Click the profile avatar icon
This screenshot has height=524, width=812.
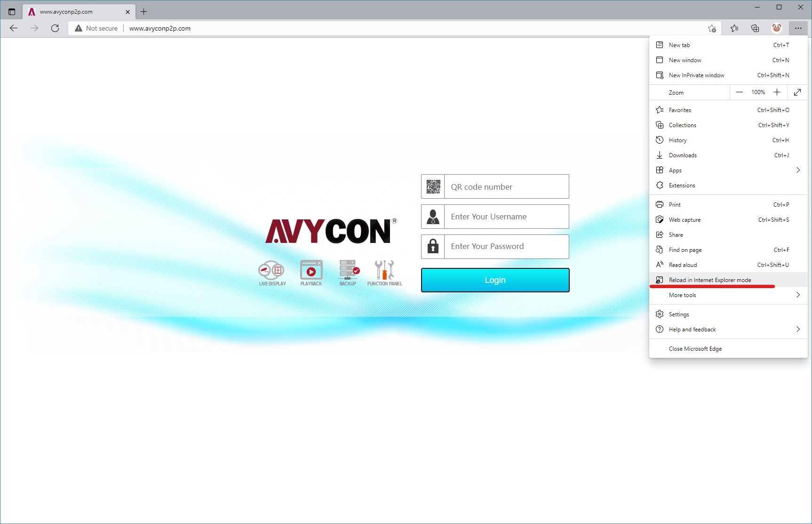(x=777, y=28)
